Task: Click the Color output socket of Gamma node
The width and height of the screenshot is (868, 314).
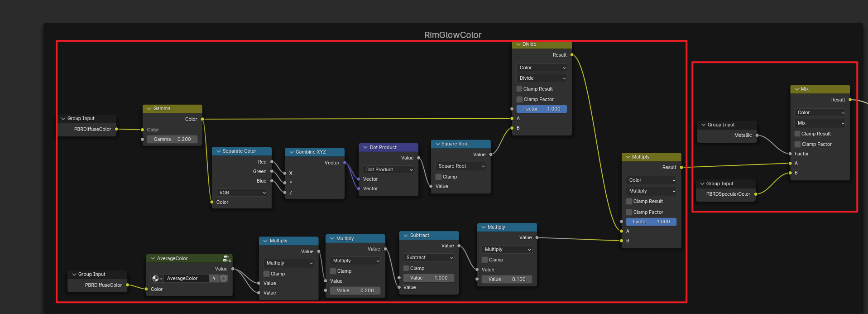Action: [202, 119]
